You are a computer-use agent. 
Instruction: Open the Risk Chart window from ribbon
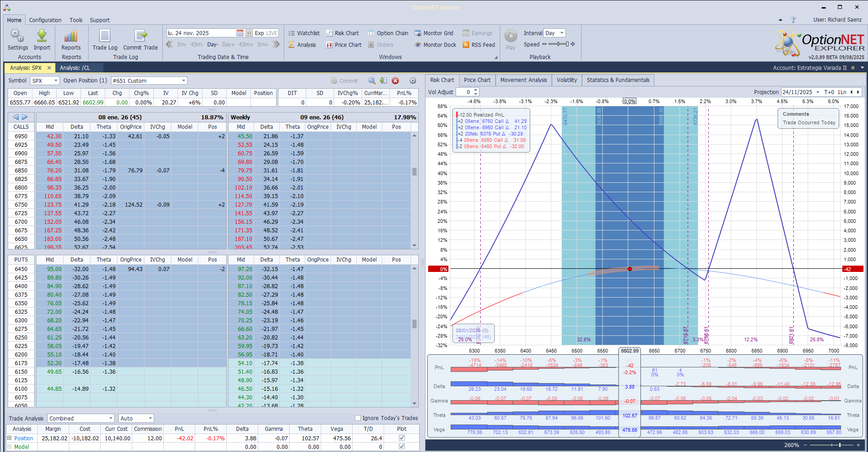pos(342,33)
